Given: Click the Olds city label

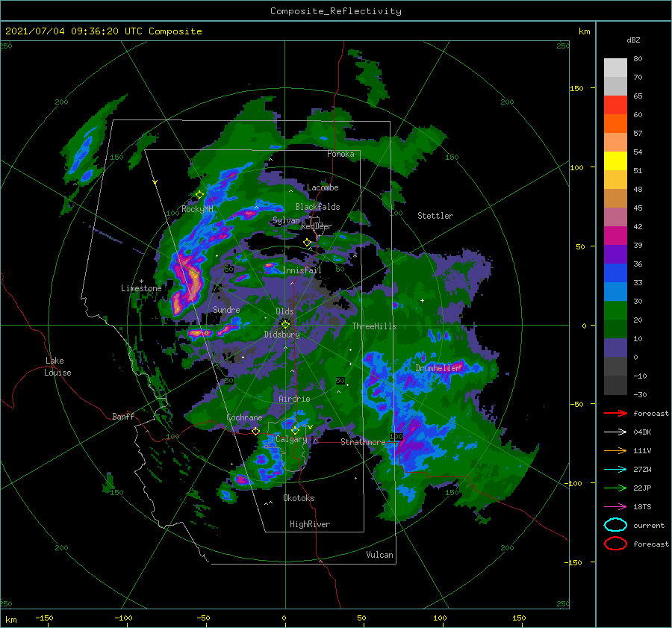Looking at the screenshot, I should [x=284, y=311].
